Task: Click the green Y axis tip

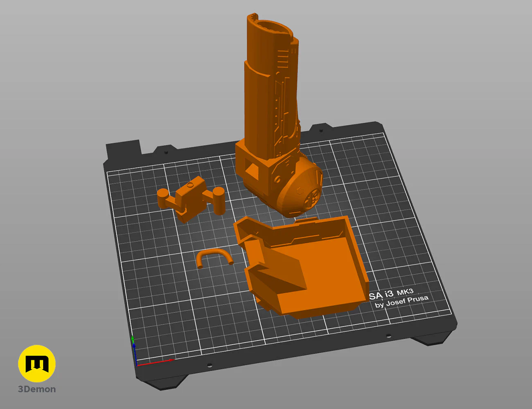Action: tap(132, 339)
